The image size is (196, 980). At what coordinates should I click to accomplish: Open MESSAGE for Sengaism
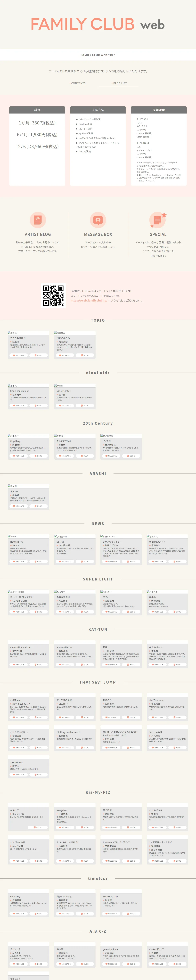(65, 827)
